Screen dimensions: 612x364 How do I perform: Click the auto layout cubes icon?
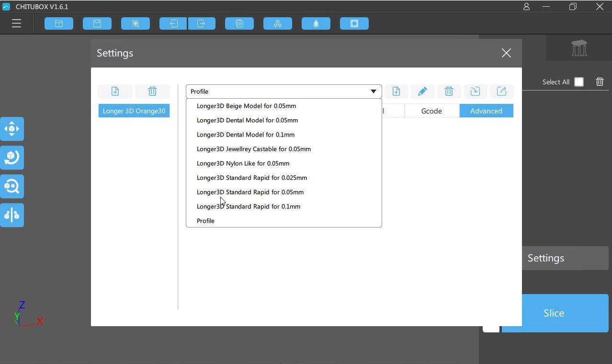278,23
